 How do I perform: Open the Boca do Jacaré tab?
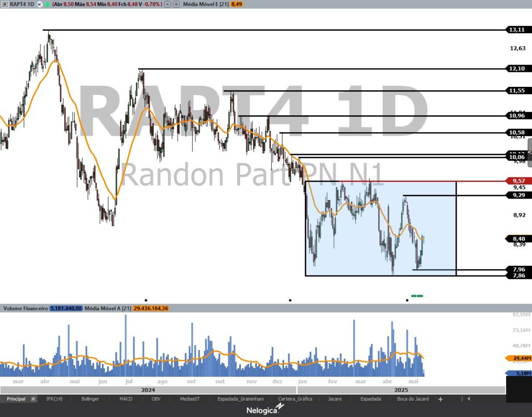[413, 399]
